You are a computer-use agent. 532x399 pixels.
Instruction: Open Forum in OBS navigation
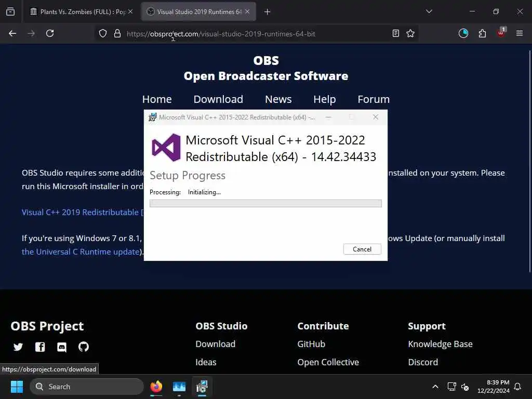click(374, 99)
